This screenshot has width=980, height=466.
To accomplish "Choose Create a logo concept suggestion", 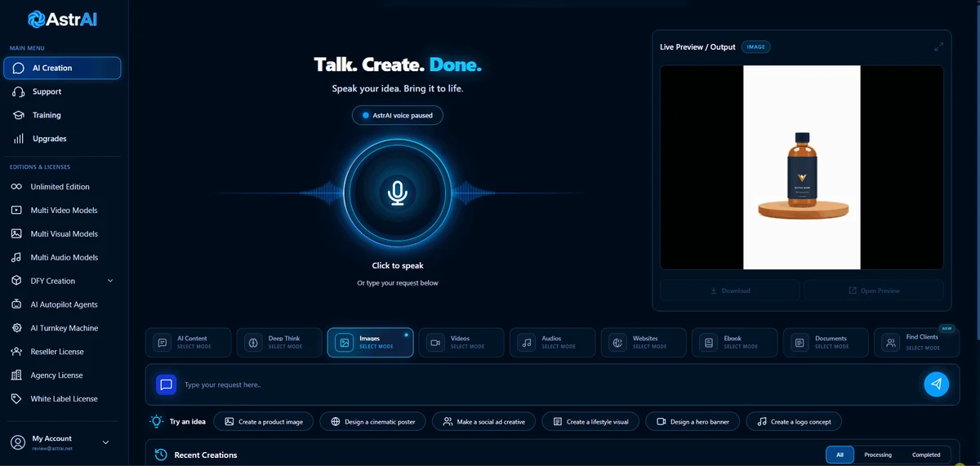I will (794, 422).
